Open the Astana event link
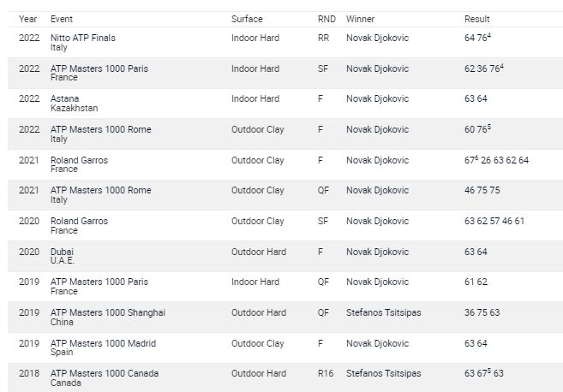 65,99
